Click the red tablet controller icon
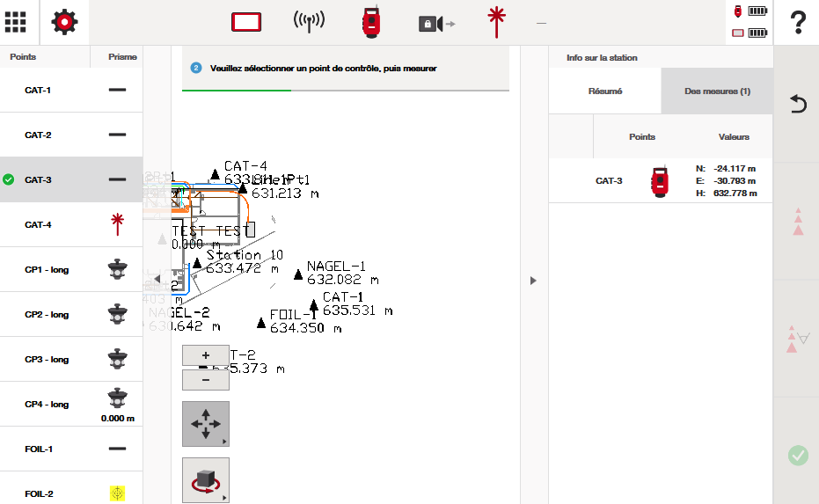 247,22
